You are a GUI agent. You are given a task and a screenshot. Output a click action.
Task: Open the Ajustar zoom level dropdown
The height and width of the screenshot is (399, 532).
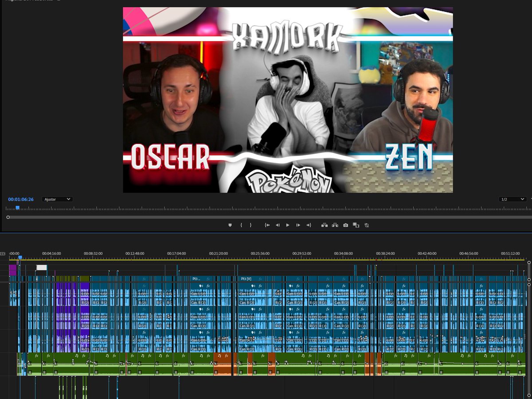pyautogui.click(x=57, y=199)
